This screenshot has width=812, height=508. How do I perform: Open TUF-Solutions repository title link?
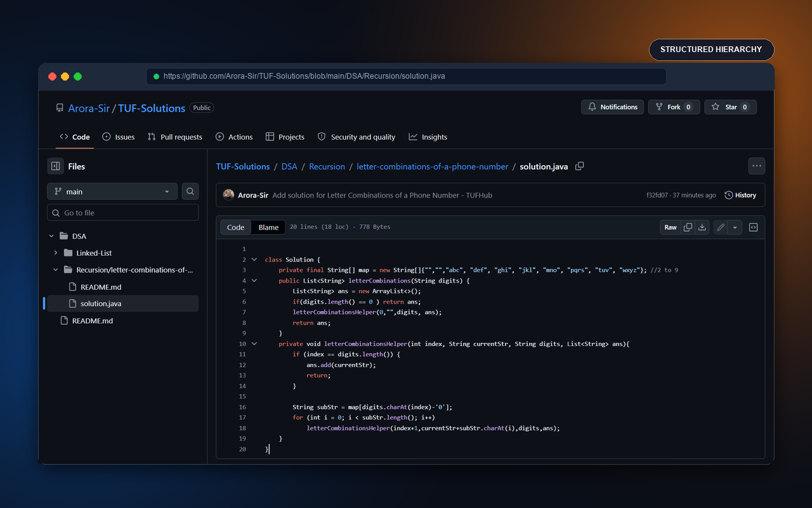(x=152, y=108)
